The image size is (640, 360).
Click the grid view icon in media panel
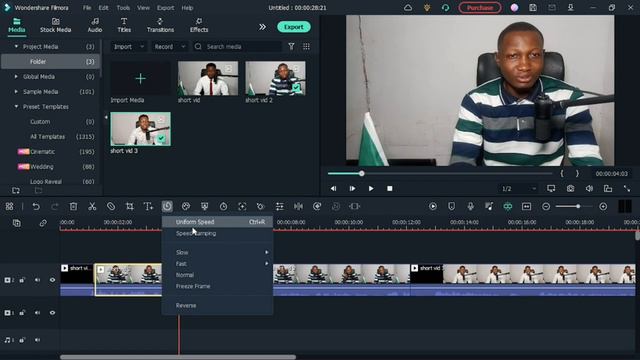coord(306,47)
